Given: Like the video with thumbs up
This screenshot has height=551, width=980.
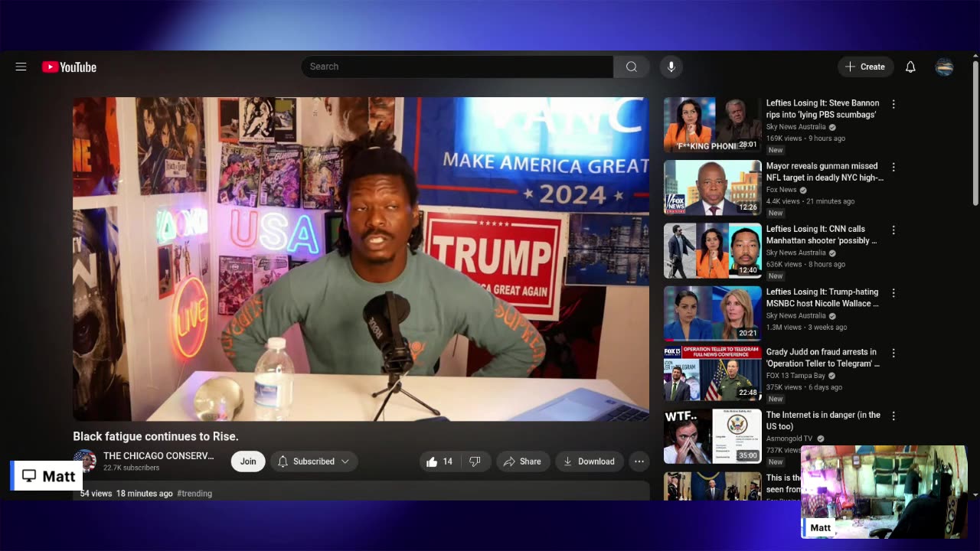Looking at the screenshot, I should pyautogui.click(x=439, y=461).
